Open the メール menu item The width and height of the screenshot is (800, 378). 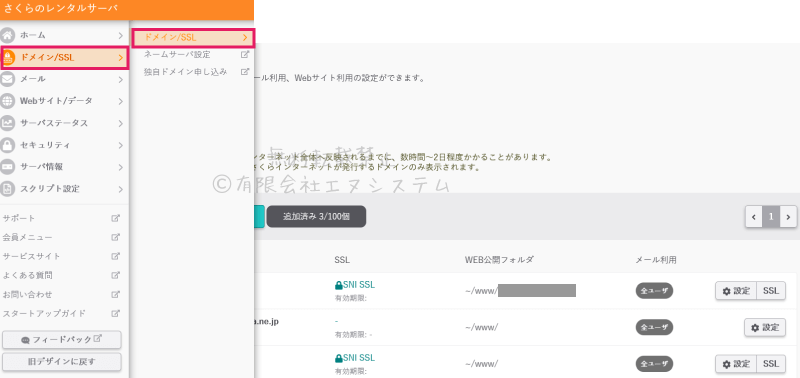pyautogui.click(x=64, y=79)
